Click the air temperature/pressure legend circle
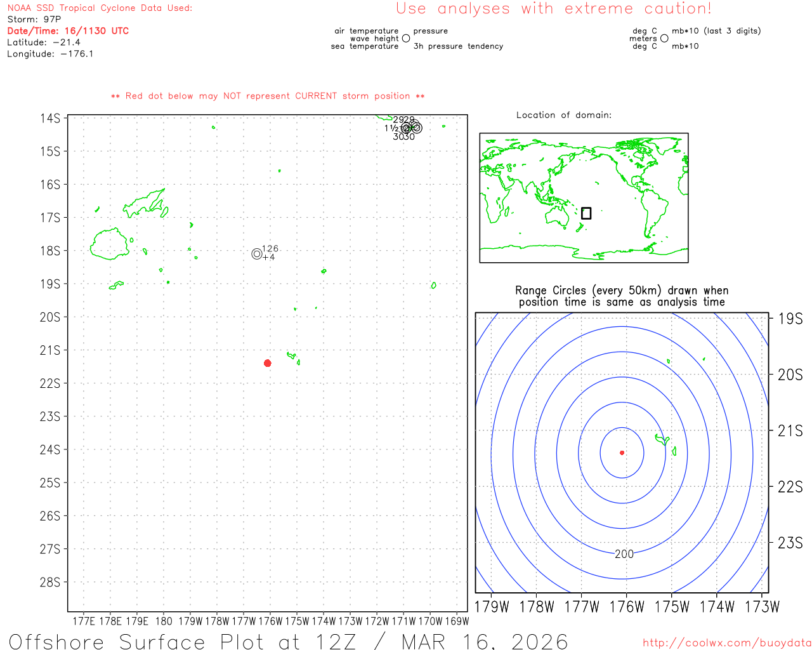This screenshot has height=650, width=812. (406, 39)
